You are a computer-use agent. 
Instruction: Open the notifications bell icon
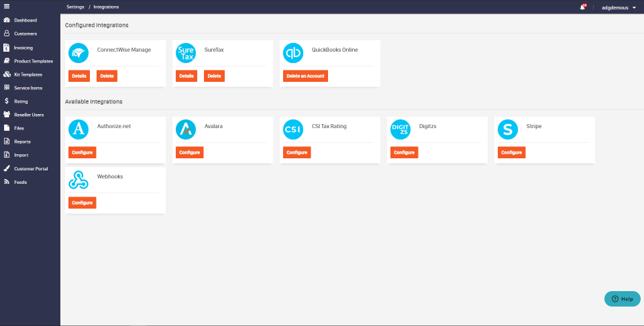point(582,7)
